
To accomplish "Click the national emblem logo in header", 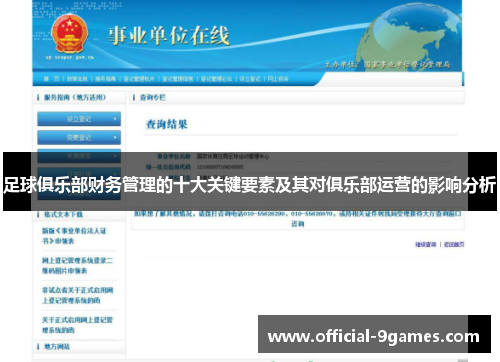I will tap(69, 35).
